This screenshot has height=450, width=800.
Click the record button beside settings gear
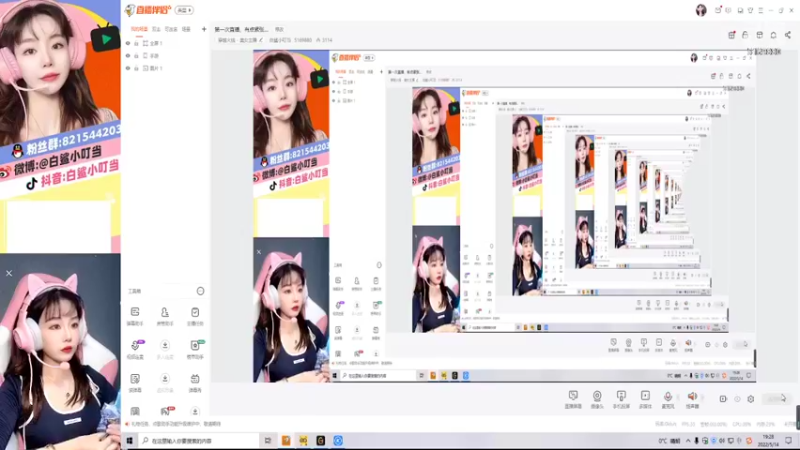coord(723,399)
